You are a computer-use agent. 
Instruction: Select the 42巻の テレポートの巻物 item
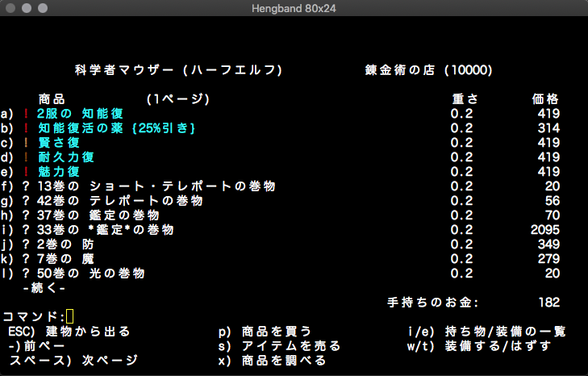pos(119,201)
